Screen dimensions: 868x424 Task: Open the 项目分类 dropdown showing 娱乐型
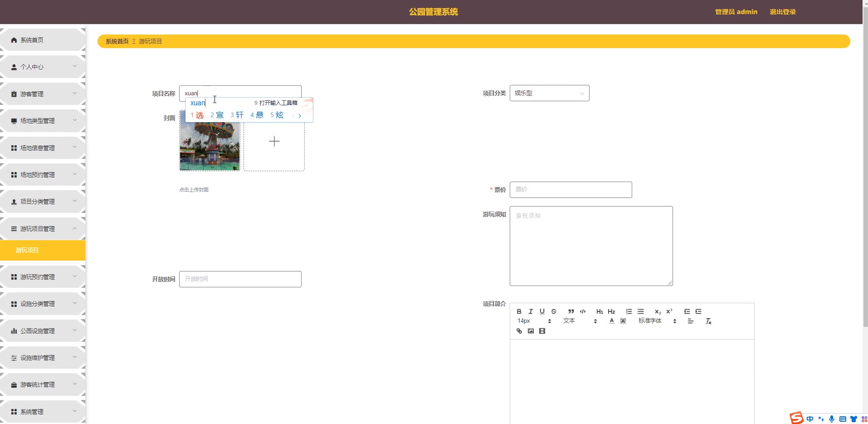coord(549,93)
